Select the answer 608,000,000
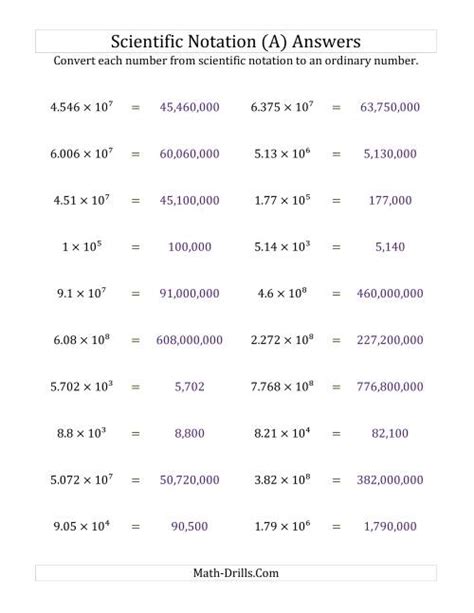Screen dimensions: 474x613 pyautogui.click(x=189, y=340)
